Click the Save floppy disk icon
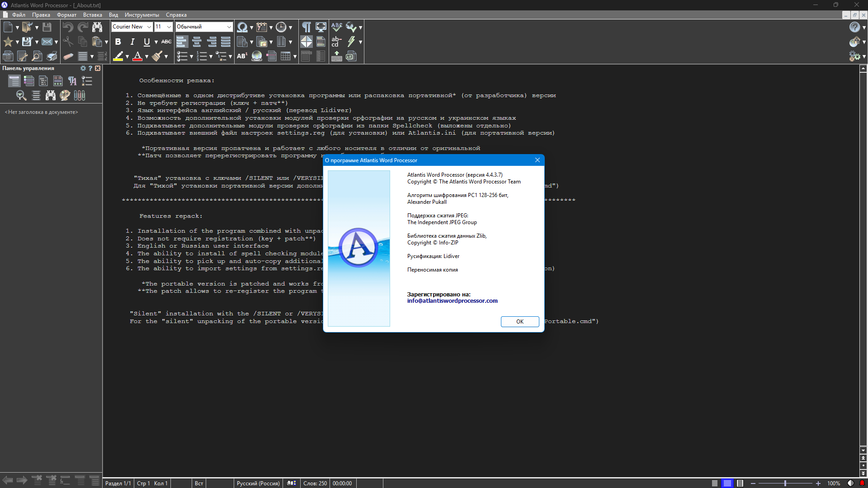Screen dimensions: 868x488 coord(47,27)
